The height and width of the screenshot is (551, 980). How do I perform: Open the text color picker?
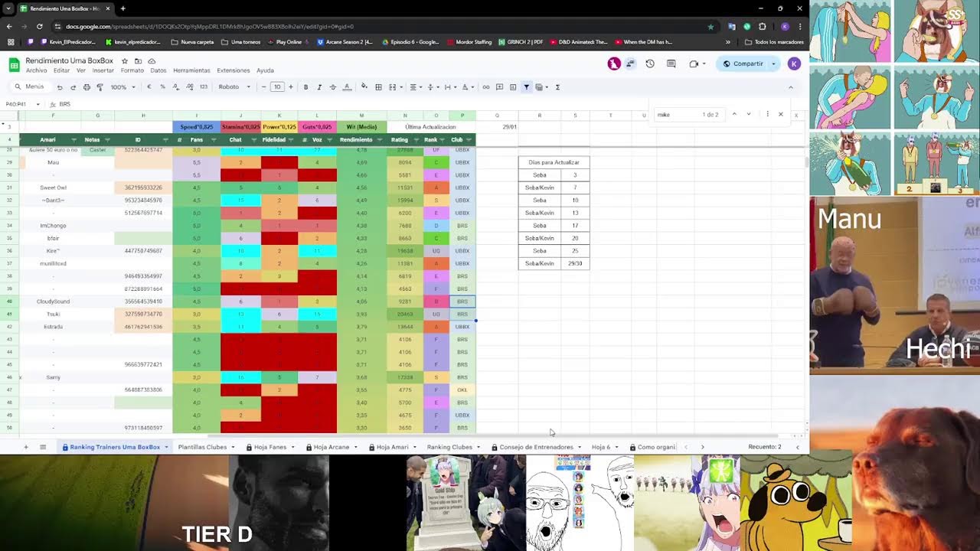click(346, 87)
